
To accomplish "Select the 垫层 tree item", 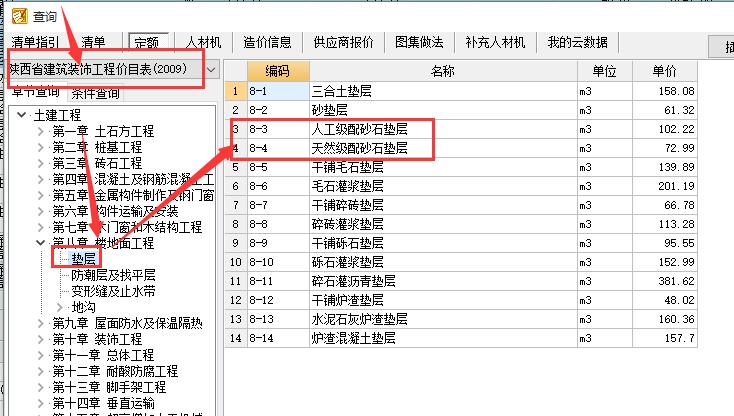I will [x=83, y=259].
